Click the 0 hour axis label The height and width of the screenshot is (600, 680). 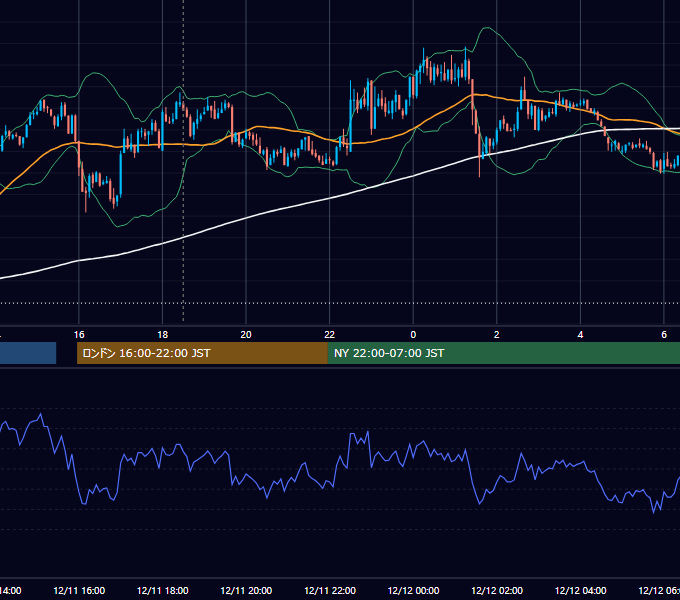(x=413, y=335)
